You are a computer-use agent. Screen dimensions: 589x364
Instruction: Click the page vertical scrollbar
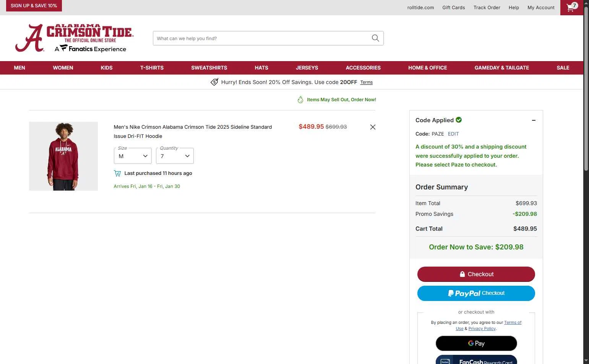coord(586,88)
